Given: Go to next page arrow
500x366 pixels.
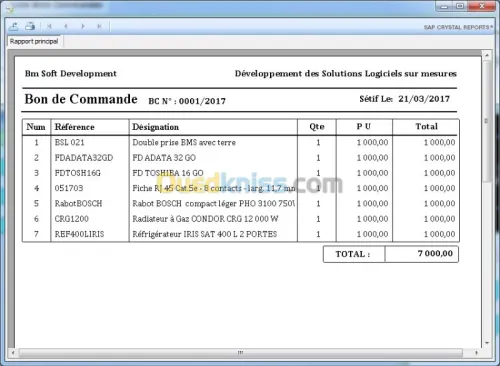Looking at the screenshot, I should (83, 26).
